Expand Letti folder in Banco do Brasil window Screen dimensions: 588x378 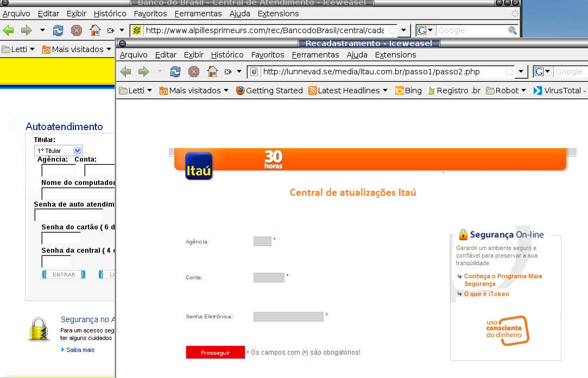pyautogui.click(x=18, y=49)
